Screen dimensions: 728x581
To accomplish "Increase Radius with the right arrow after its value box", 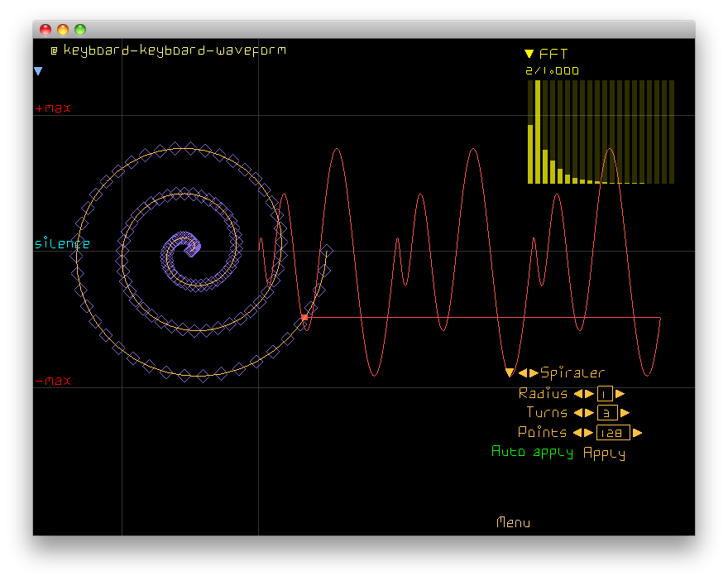I will click(620, 394).
